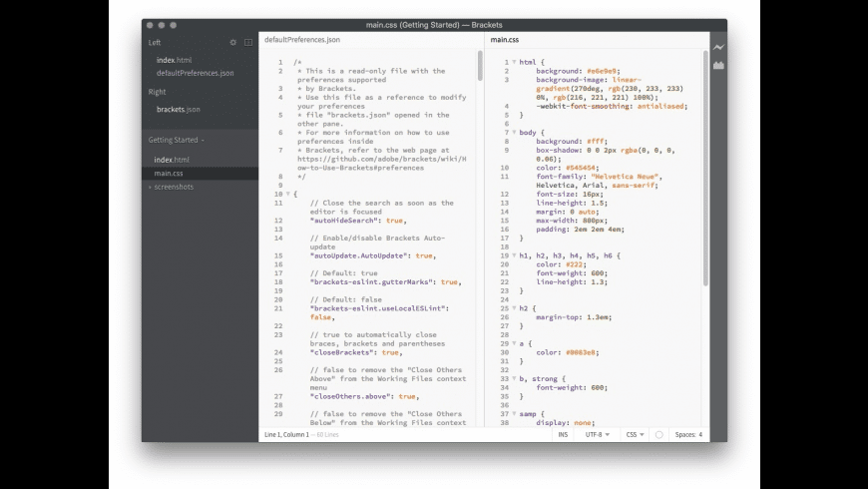The image size is (868, 489).
Task: Click the linting status circle indicator
Action: tap(658, 435)
